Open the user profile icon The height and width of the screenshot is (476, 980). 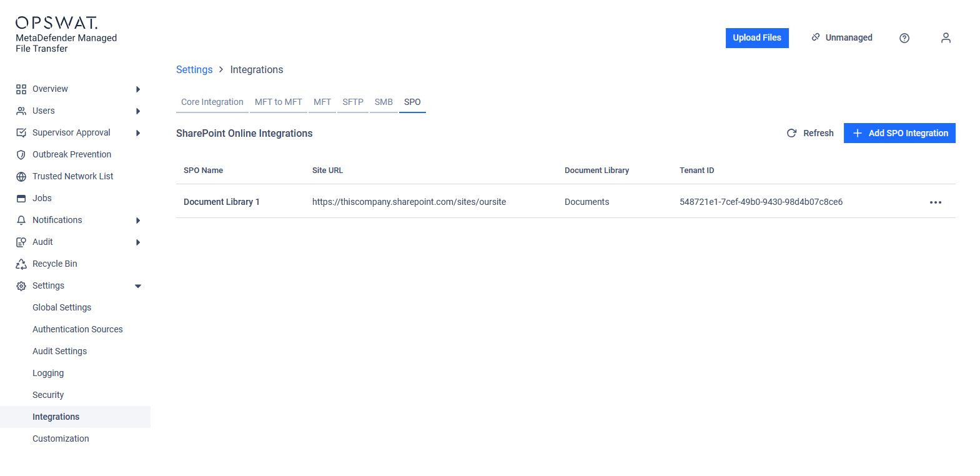946,38
